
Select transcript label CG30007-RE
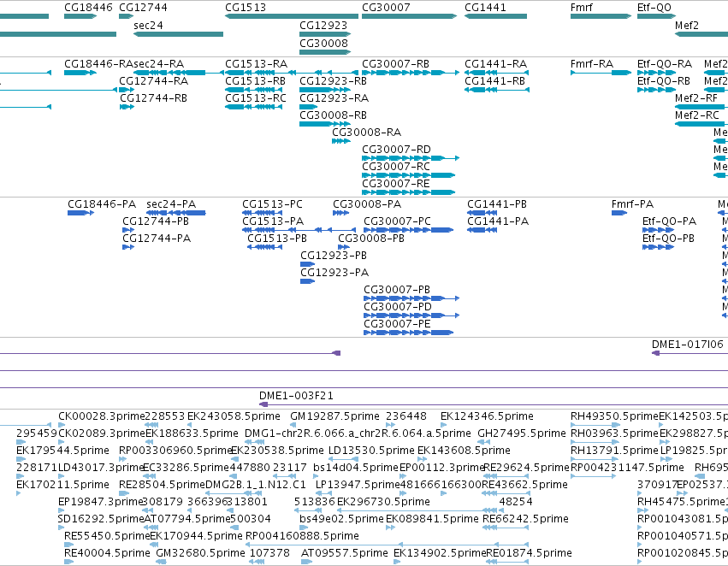coord(395,184)
